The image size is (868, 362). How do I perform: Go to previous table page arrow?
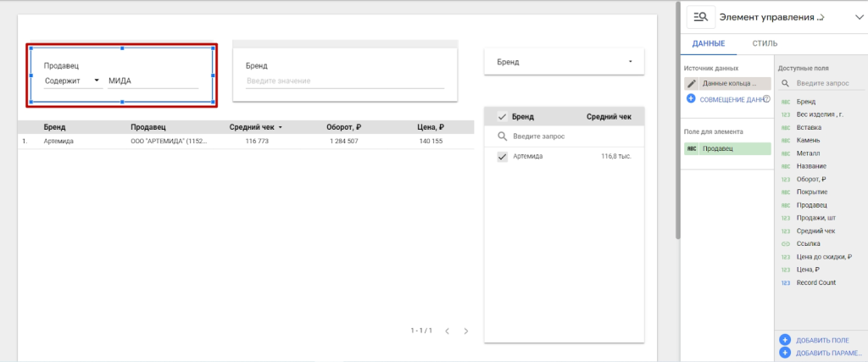(448, 331)
